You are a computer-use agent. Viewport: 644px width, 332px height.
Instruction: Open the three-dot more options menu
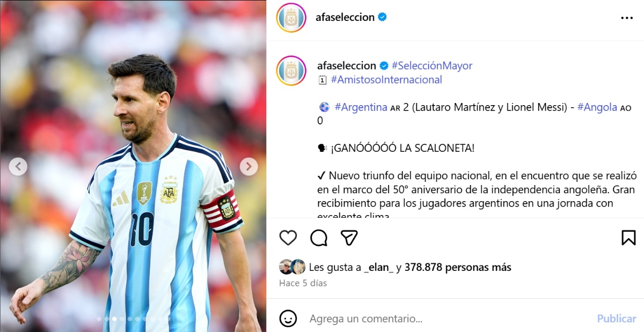(x=627, y=18)
